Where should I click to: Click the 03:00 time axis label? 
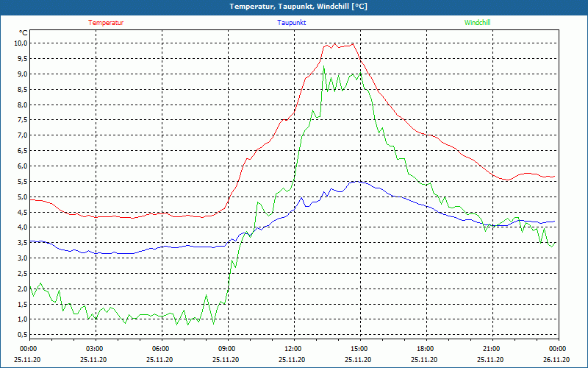tap(96, 349)
